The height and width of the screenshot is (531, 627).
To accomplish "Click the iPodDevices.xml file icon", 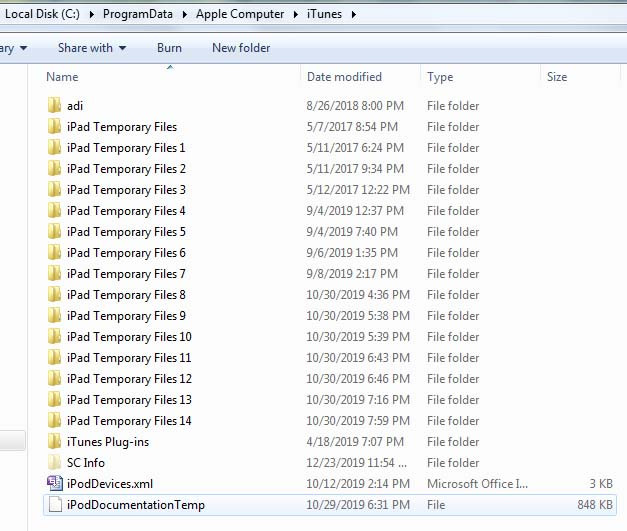I will coord(55,483).
